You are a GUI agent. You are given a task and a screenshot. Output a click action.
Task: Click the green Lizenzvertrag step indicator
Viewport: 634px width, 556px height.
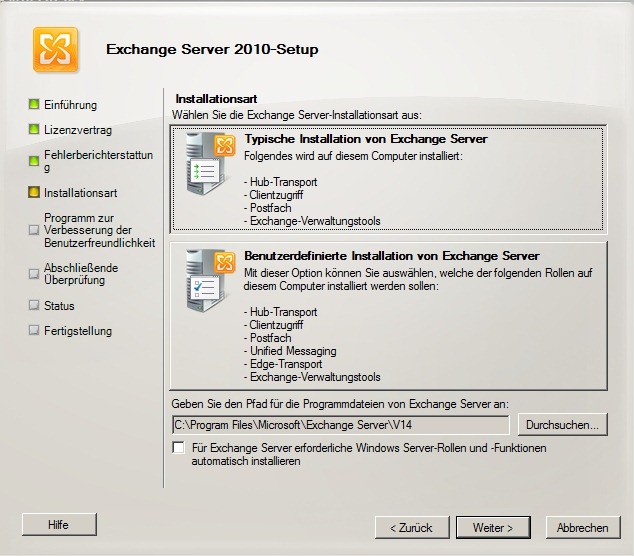[34, 129]
